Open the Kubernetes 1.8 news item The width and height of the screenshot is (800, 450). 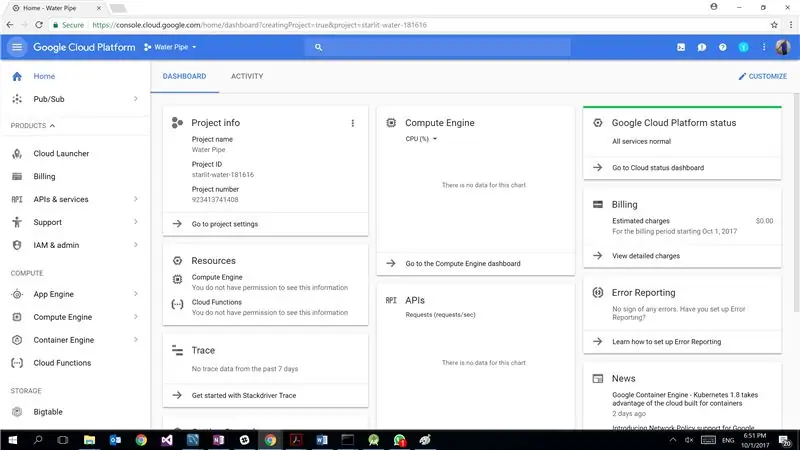pyautogui.click(x=685, y=399)
